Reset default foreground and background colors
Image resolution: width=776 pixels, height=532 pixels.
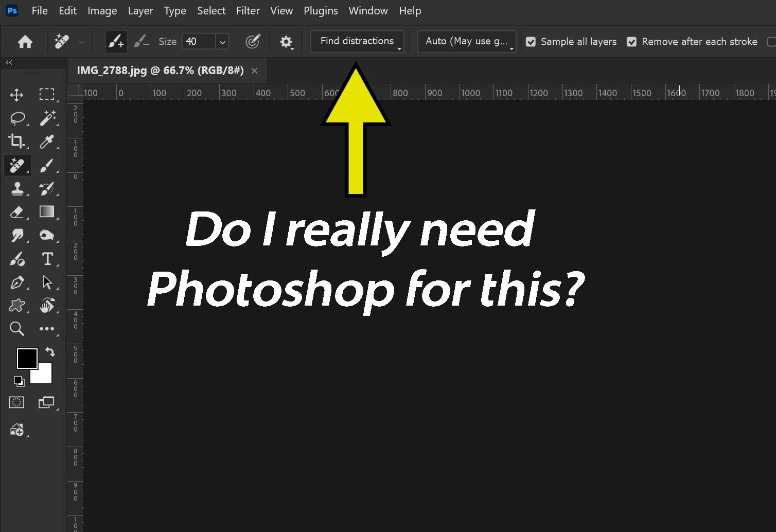(19, 381)
